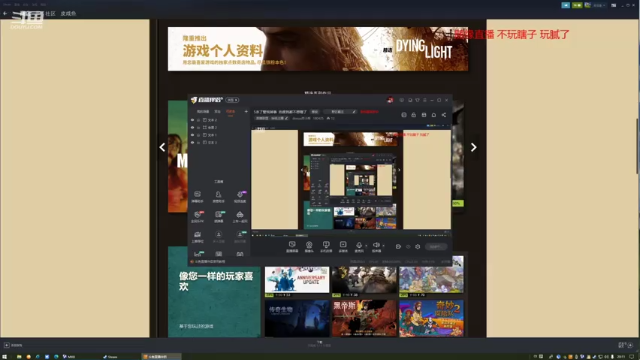Viewport: 640px width, 360px height.
Task: Expand speaker options arrow
Action: coord(384,246)
